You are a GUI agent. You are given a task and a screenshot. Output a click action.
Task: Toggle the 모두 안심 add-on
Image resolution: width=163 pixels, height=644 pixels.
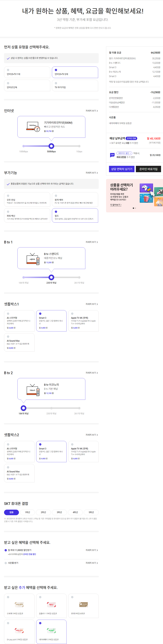(27, 199)
